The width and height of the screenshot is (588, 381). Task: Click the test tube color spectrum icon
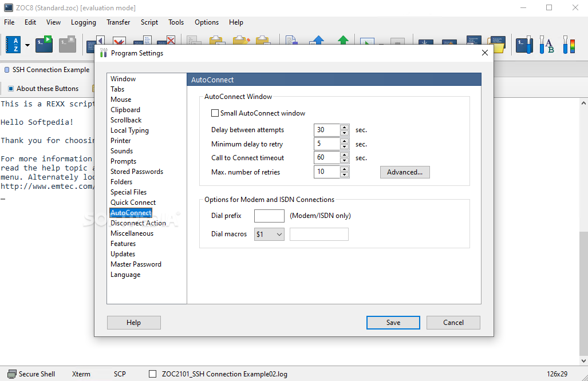click(569, 45)
